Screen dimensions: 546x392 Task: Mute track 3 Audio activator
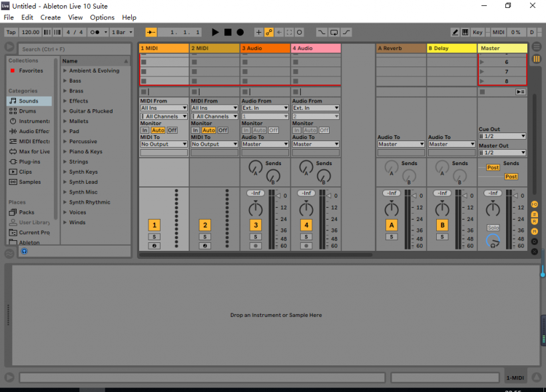(256, 225)
